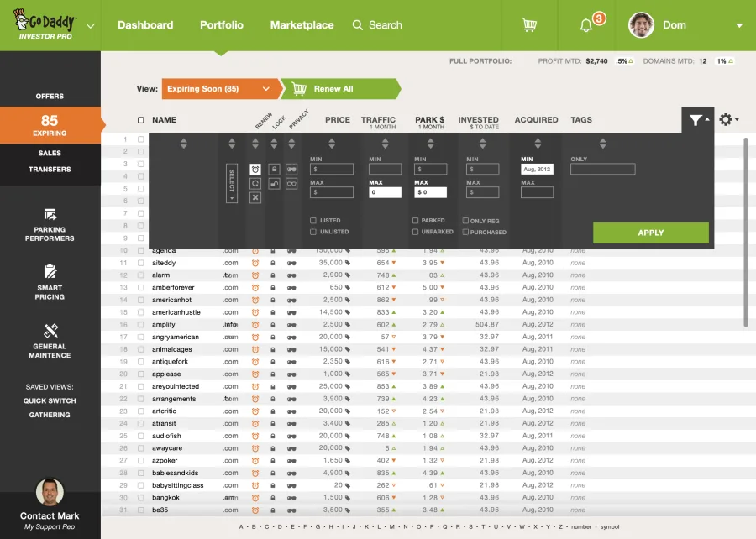Open notifications bell with 3 alerts

point(585,25)
